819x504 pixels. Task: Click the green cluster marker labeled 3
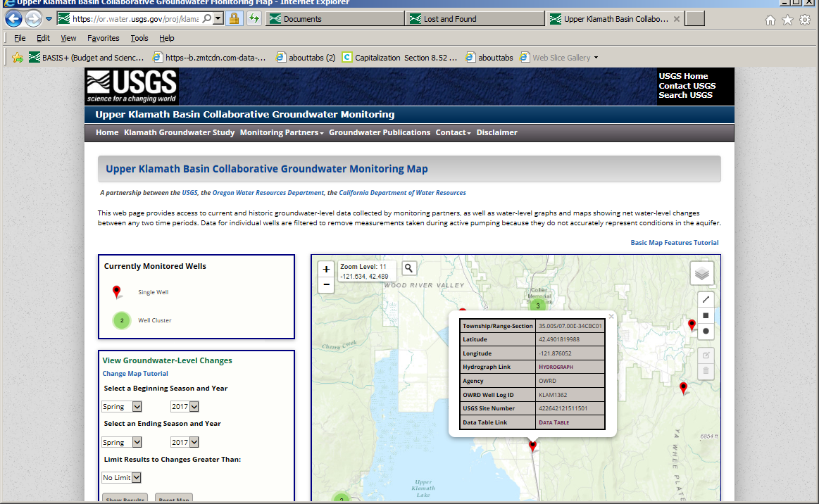(x=538, y=305)
